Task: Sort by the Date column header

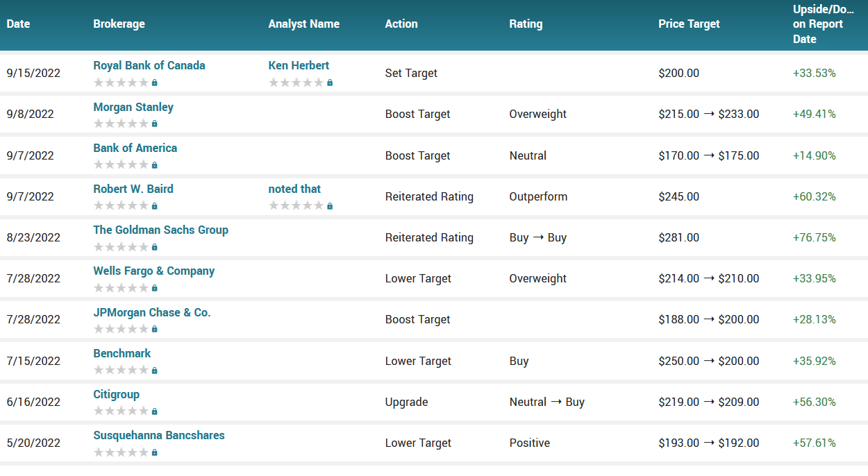Action: coord(18,24)
